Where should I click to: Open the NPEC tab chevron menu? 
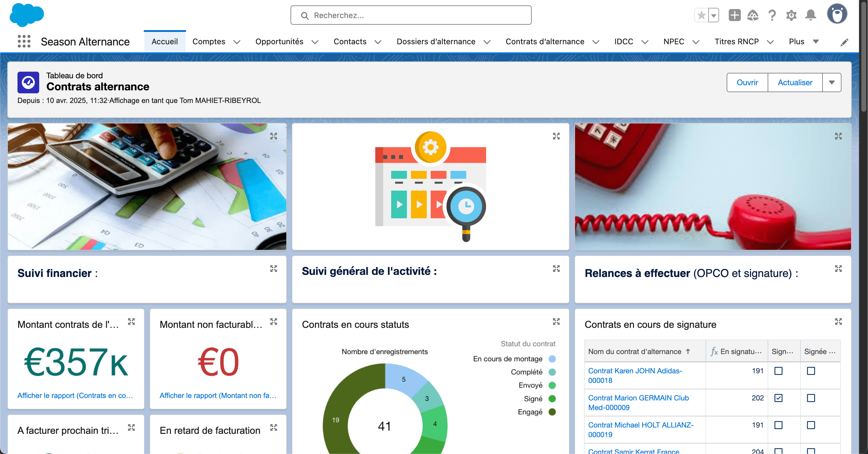[x=696, y=42]
